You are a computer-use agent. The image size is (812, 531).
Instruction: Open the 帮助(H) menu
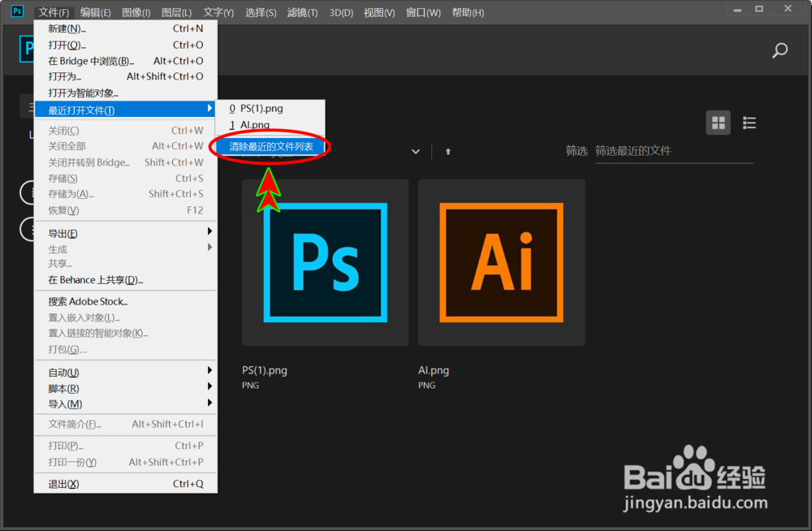[x=469, y=12]
